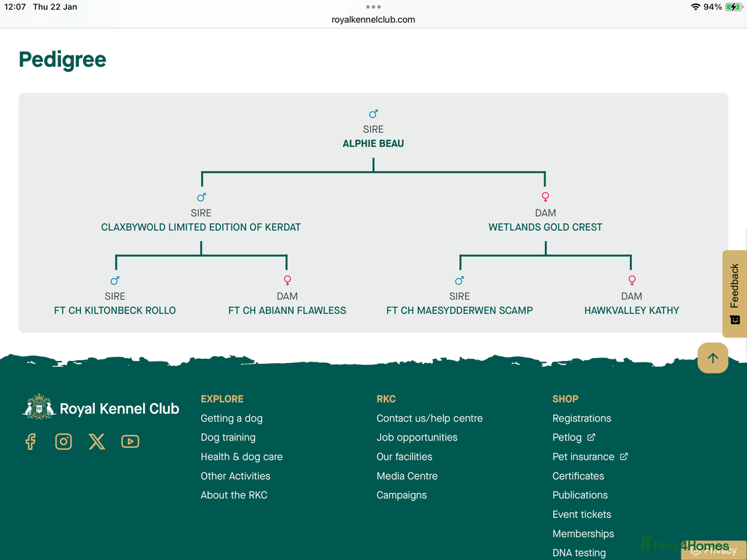Screen dimensions: 747x560
Task: Open the X (Twitter) social icon
Action: tap(97, 442)
